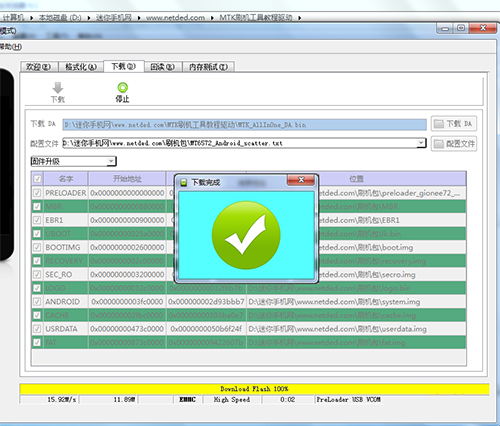Image resolution: width=500 pixels, height=426 pixels.
Task: Click the restore window button icon
Action: coord(461,28)
